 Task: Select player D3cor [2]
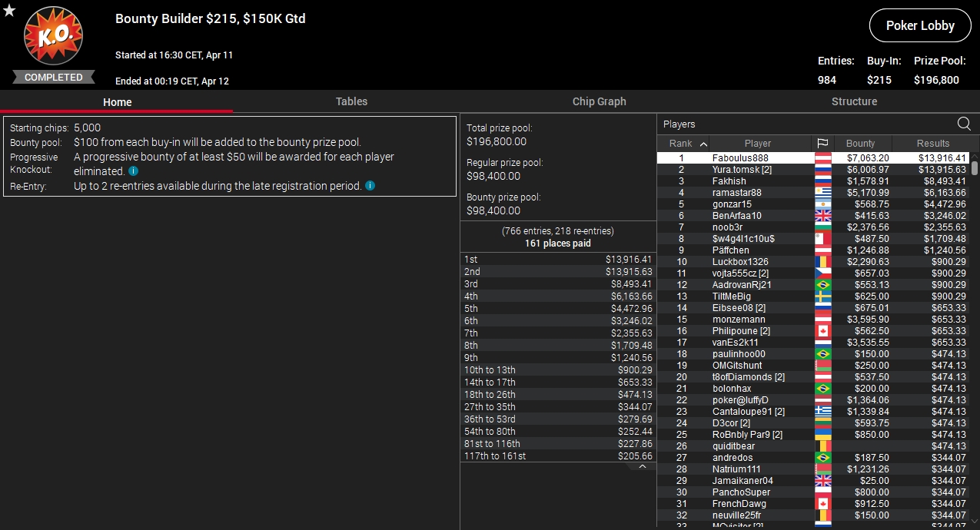pyautogui.click(x=813, y=423)
